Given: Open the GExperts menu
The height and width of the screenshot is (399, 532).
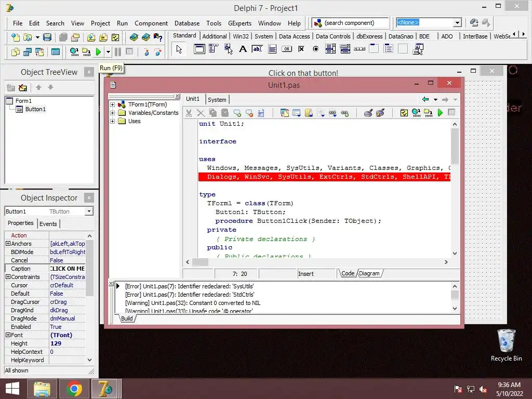Looking at the screenshot, I should (x=240, y=23).
